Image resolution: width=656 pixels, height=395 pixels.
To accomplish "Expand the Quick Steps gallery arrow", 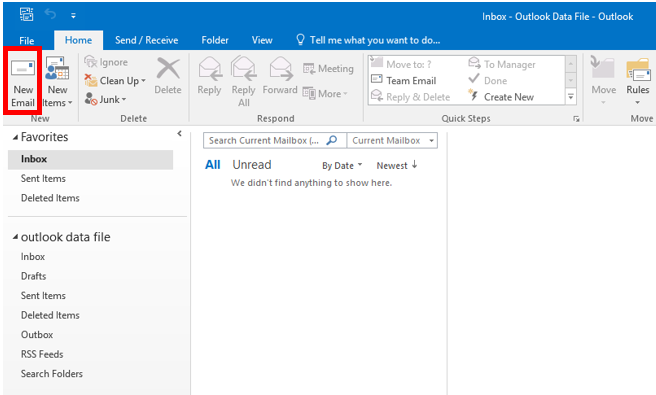I will 571,97.
